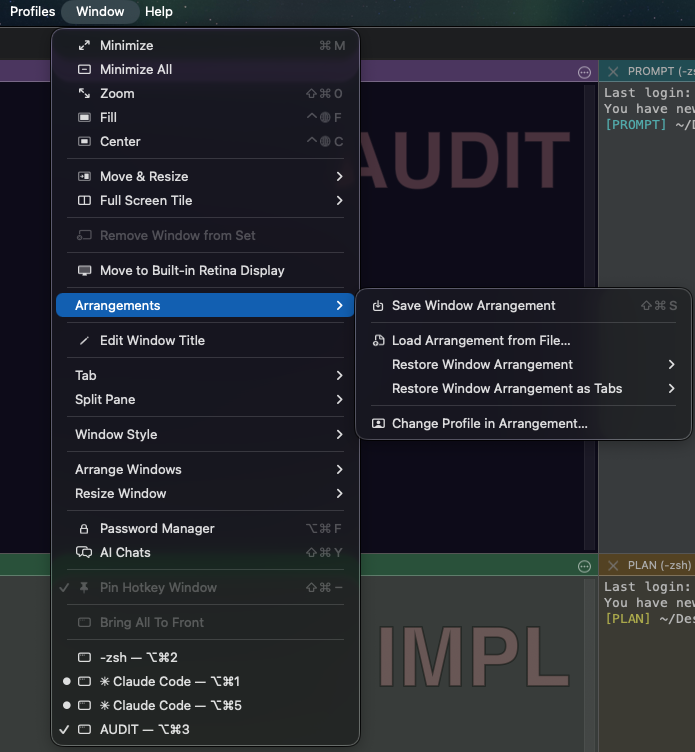Click the AUDIT pane vertical scrollbar

590,317
